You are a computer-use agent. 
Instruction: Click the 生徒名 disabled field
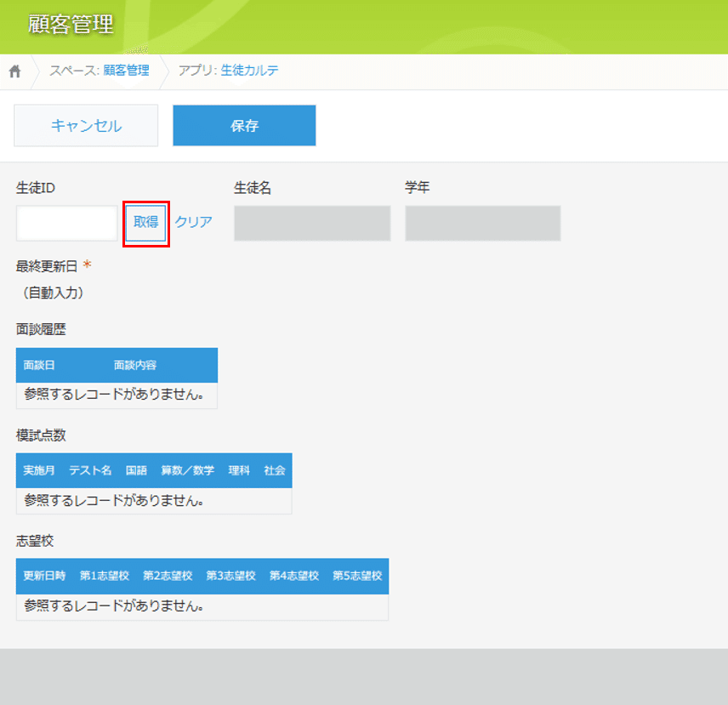click(x=312, y=224)
